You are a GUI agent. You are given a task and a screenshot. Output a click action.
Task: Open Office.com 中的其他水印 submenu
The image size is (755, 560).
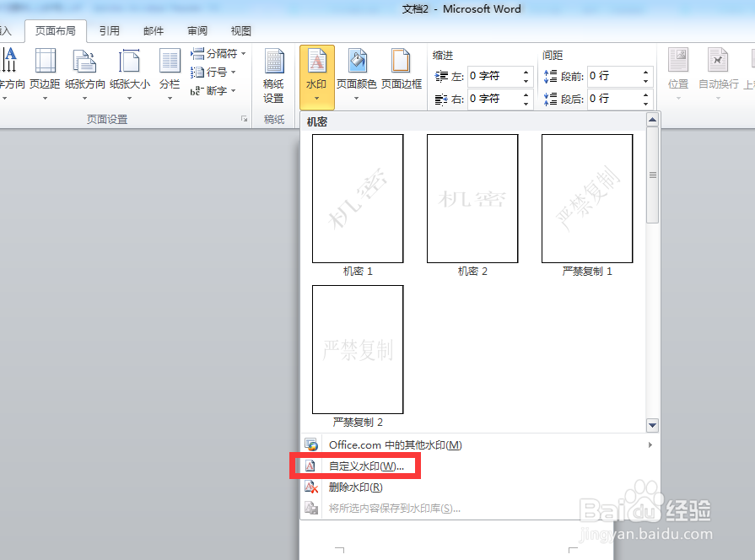(480, 445)
